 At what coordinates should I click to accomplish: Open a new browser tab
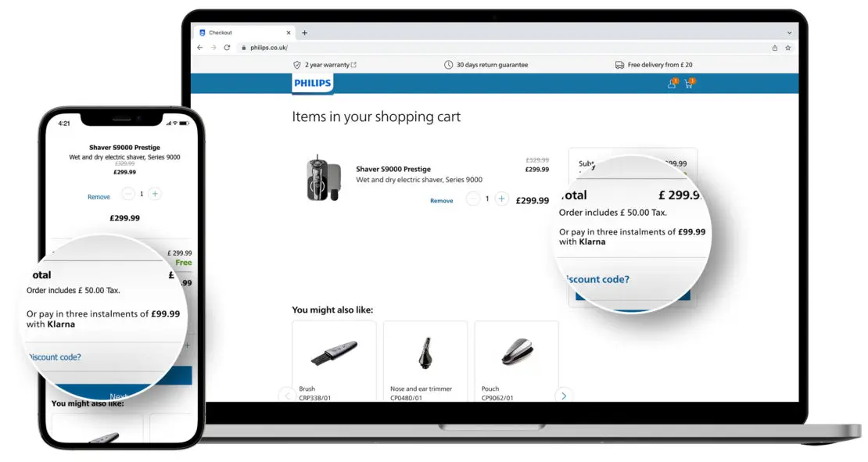coord(304,33)
